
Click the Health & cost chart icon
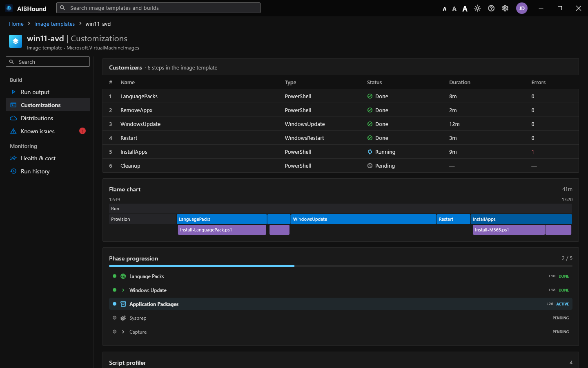point(13,158)
